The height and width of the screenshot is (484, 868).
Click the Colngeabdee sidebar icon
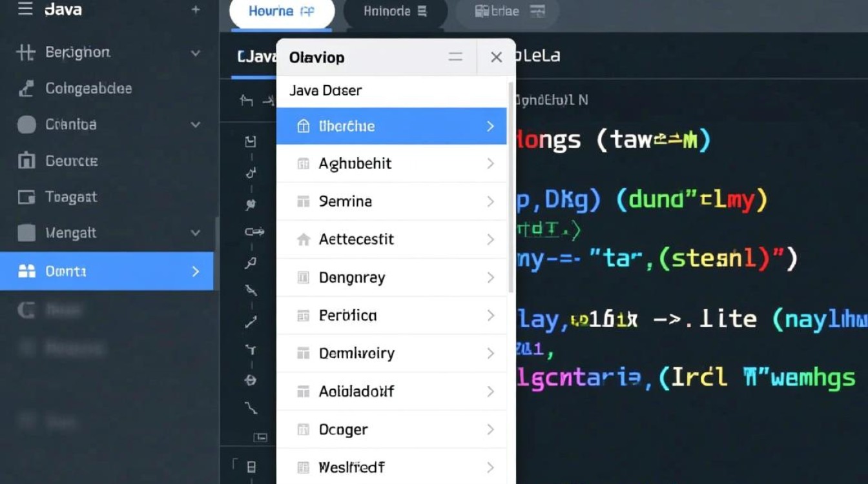(x=26, y=89)
